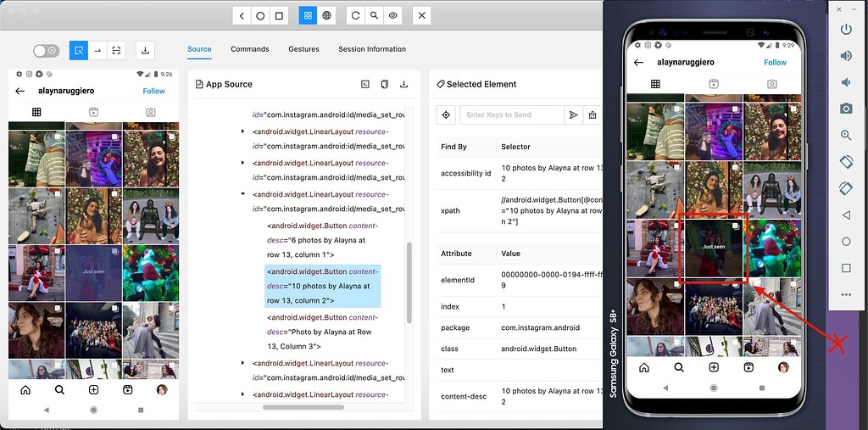868x430 pixels.
Task: Download the screenshot using download icon
Action: tap(145, 51)
